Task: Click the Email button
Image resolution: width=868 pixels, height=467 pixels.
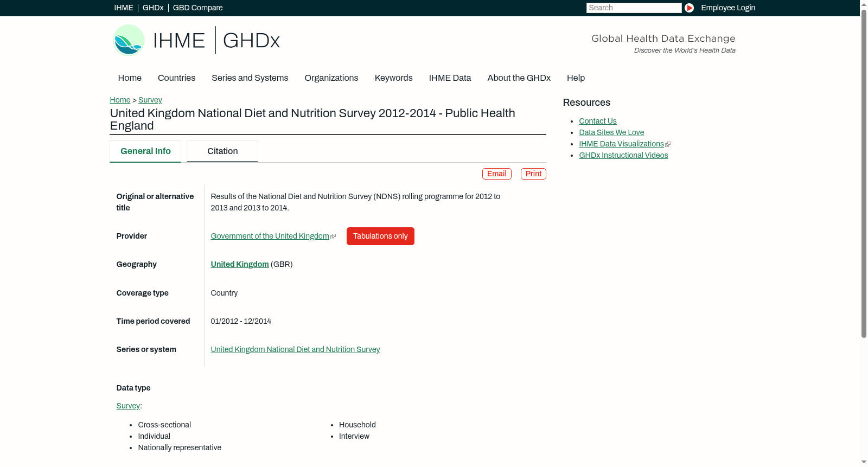Action: coord(497,174)
